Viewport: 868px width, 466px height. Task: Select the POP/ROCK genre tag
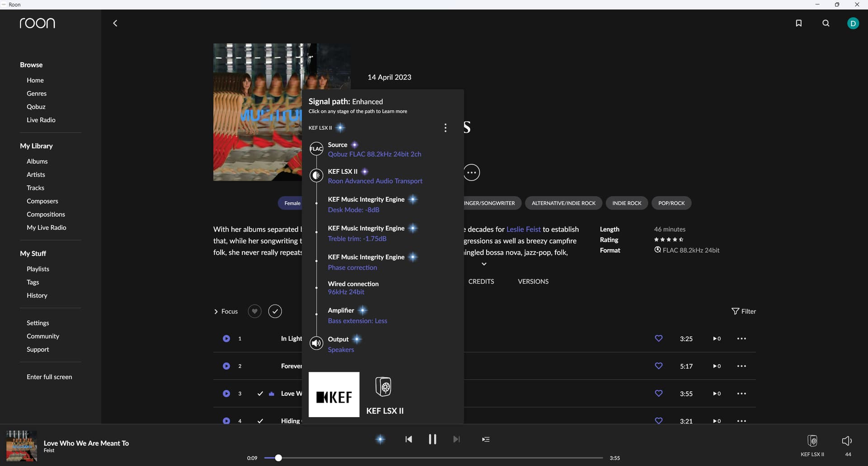[x=671, y=203]
